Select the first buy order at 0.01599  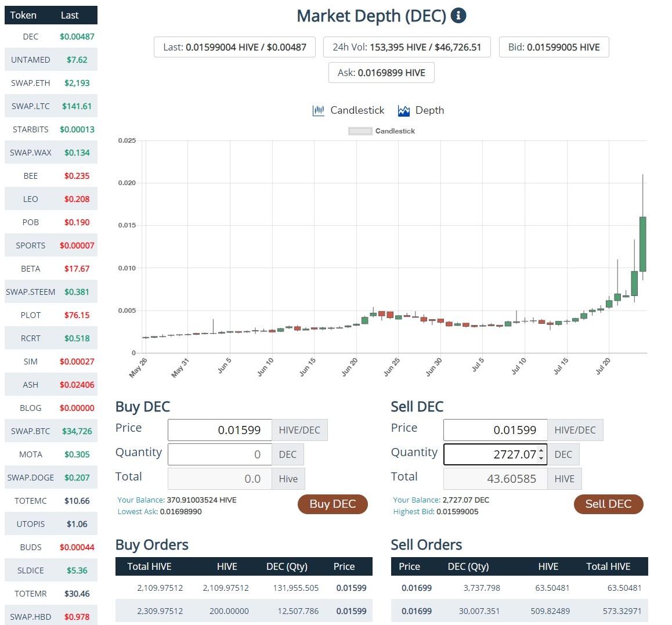pyautogui.click(x=244, y=588)
